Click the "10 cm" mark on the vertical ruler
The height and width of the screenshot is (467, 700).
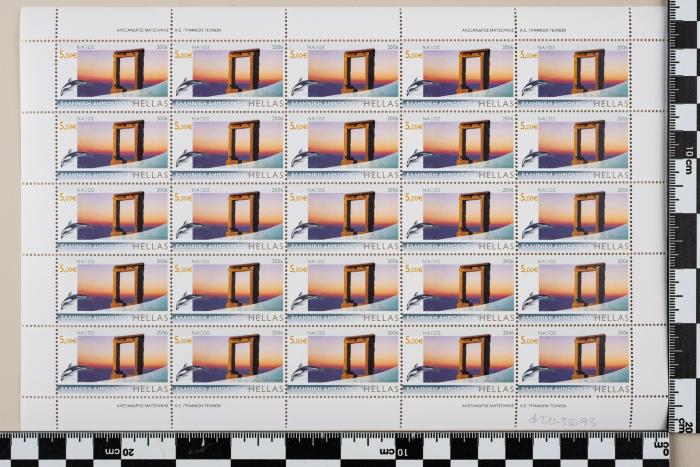690,160
